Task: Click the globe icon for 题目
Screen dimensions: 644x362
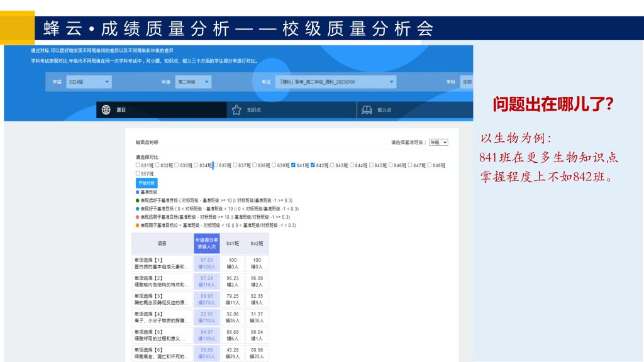Action: tap(106, 110)
